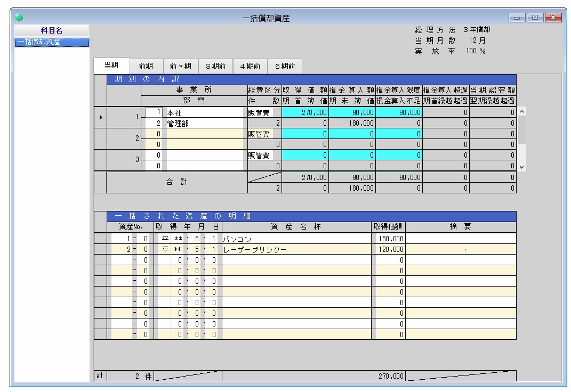Select 一括償却資産 in the 科目名 list

tap(52, 42)
